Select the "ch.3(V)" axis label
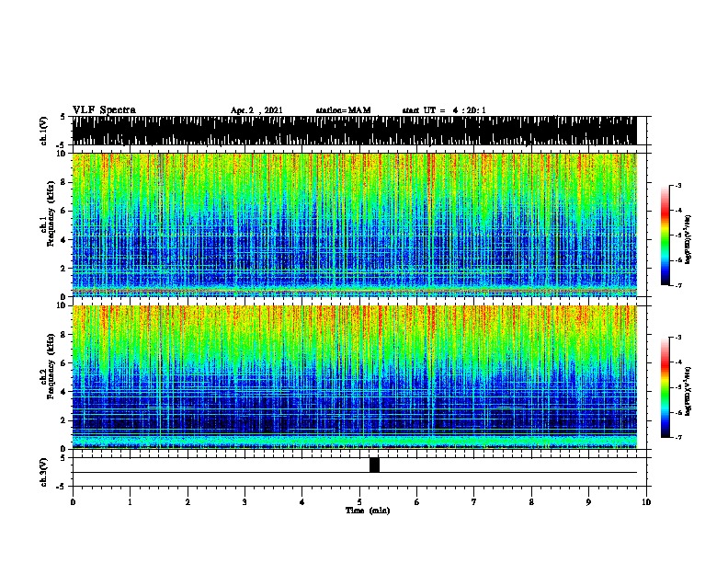 [x=43, y=472]
